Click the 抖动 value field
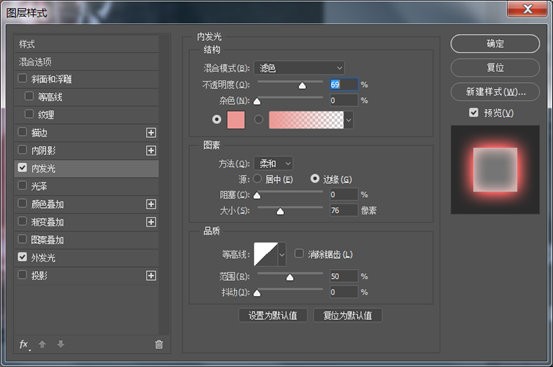 (344, 292)
